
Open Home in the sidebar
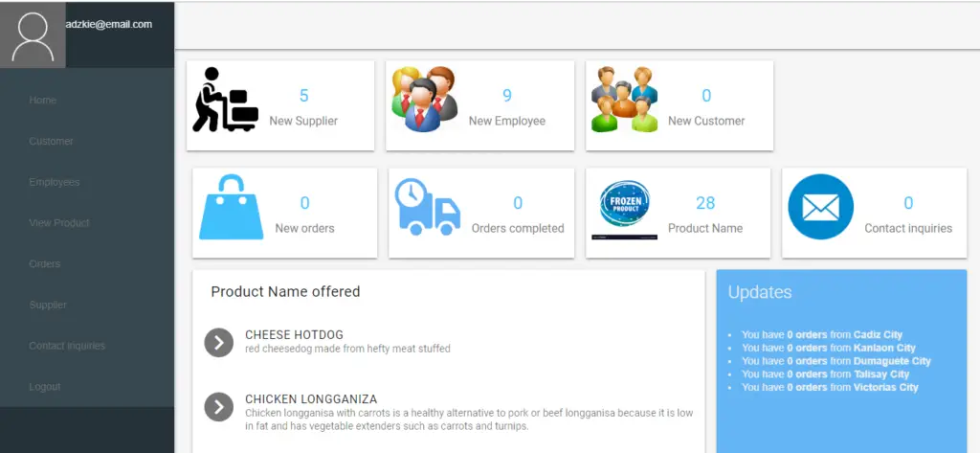point(43,101)
